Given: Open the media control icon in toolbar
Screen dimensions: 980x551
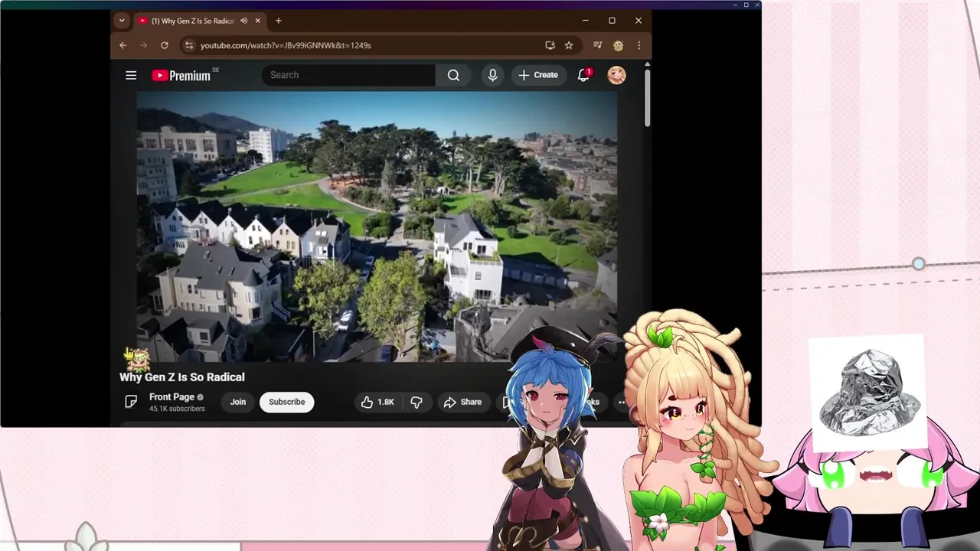Looking at the screenshot, I should coord(598,45).
